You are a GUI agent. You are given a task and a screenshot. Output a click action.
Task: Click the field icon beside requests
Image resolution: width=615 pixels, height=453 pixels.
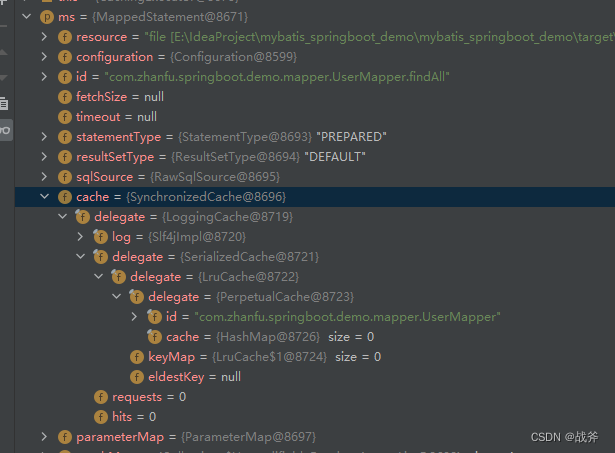[101, 397]
